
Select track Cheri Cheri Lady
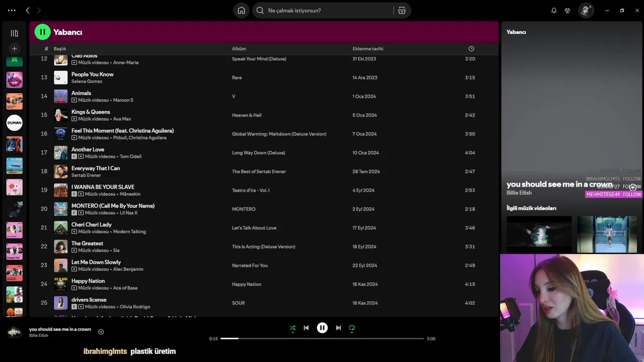(92, 225)
